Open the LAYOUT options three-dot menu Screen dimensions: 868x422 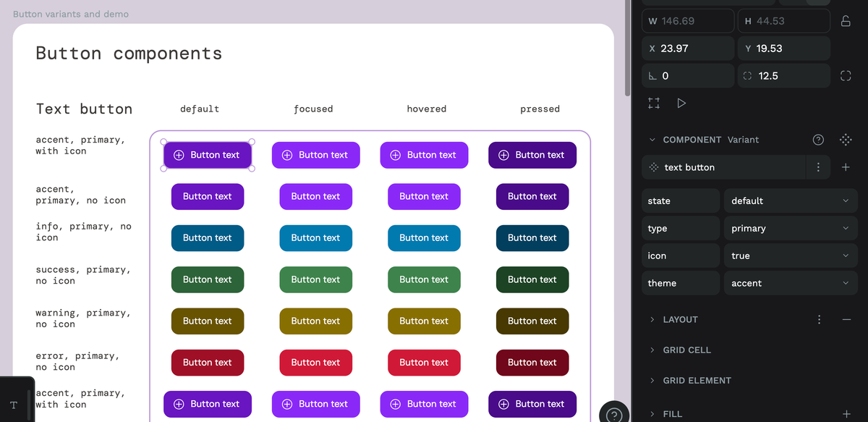tap(819, 319)
